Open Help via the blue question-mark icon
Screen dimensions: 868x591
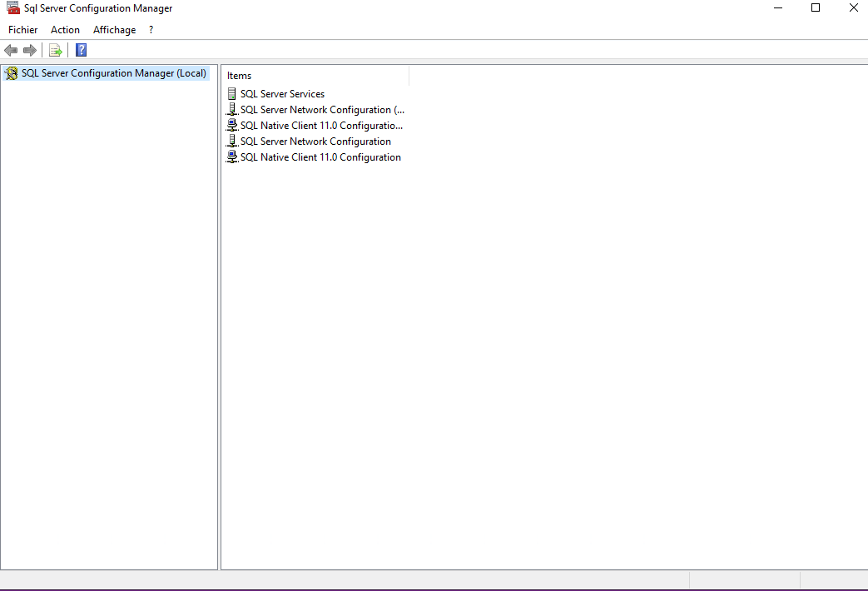[x=81, y=51]
